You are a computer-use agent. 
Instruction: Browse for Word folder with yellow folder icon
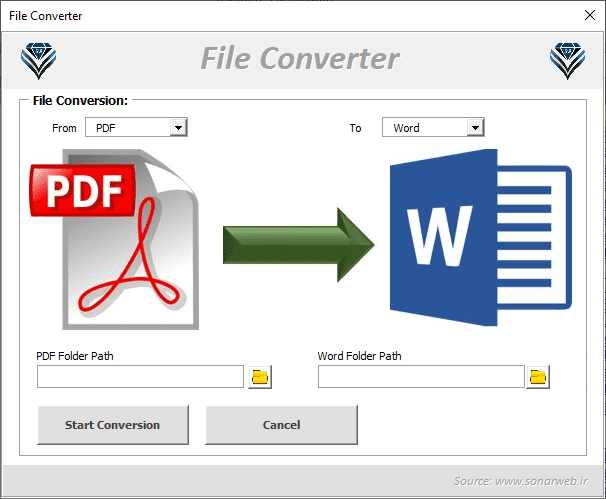[538, 377]
